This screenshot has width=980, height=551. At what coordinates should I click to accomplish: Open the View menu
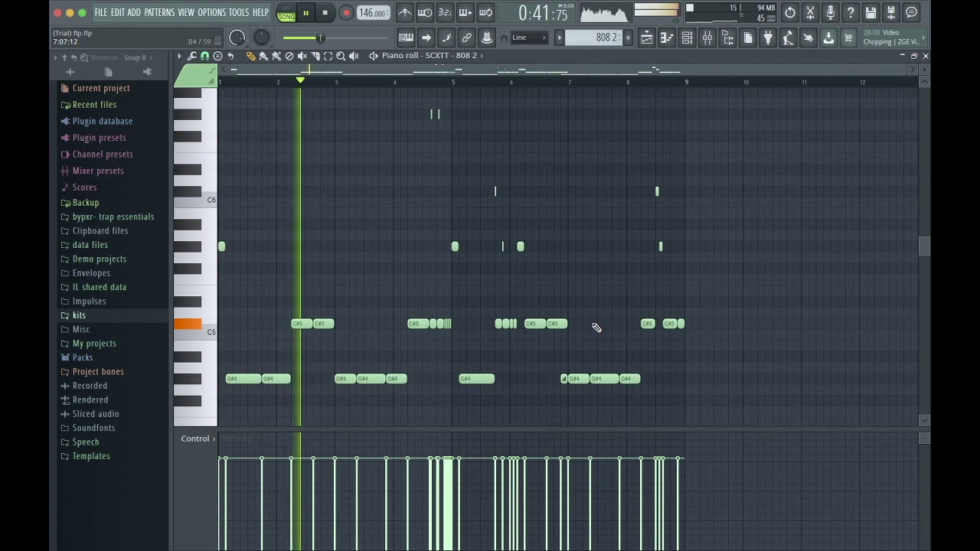tap(186, 12)
